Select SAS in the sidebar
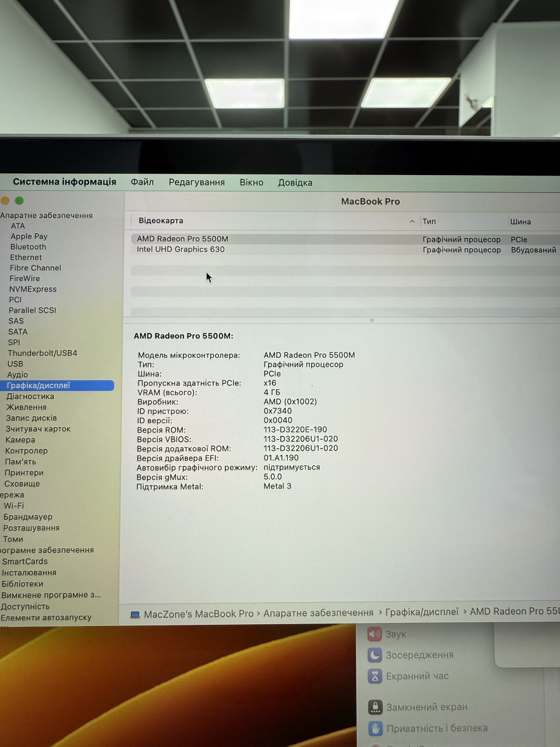The image size is (560, 747). [16, 321]
